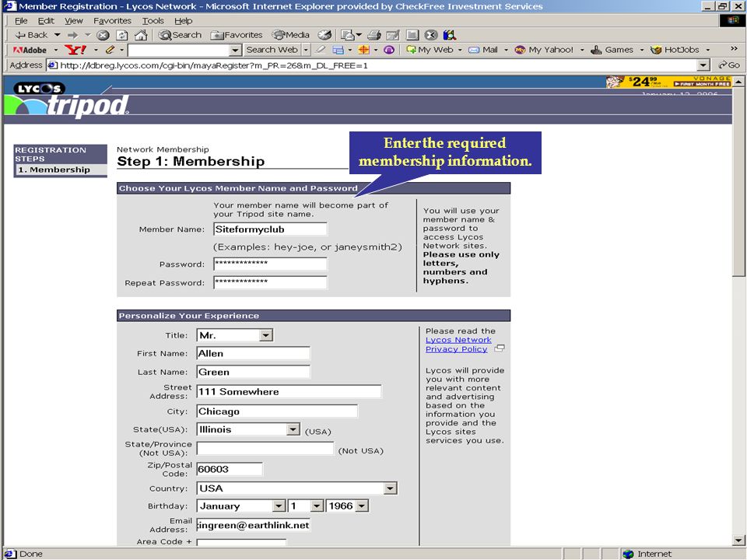Open the Tools menu
This screenshot has width=747, height=560.
[x=153, y=21]
